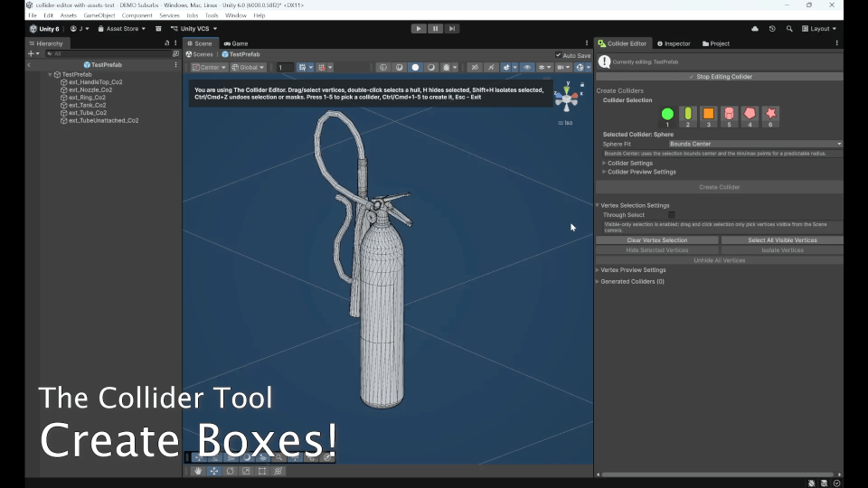Select the green Sphere collider icon
The image size is (868, 488).
(x=667, y=114)
